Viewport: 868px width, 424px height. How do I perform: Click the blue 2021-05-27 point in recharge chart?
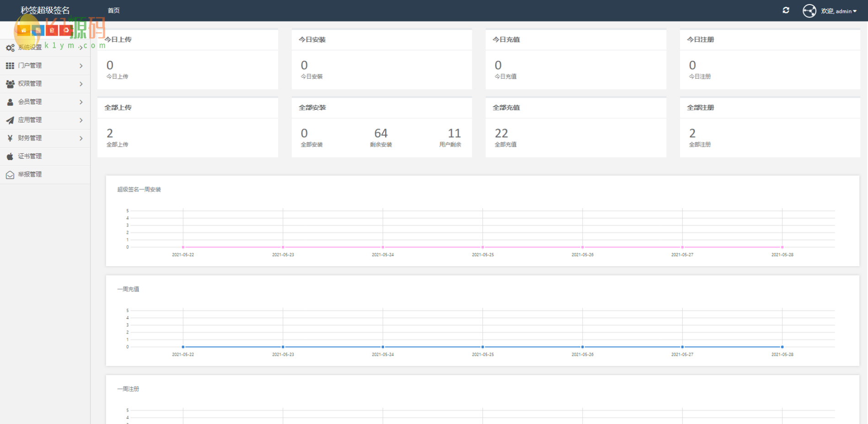pyautogui.click(x=682, y=347)
